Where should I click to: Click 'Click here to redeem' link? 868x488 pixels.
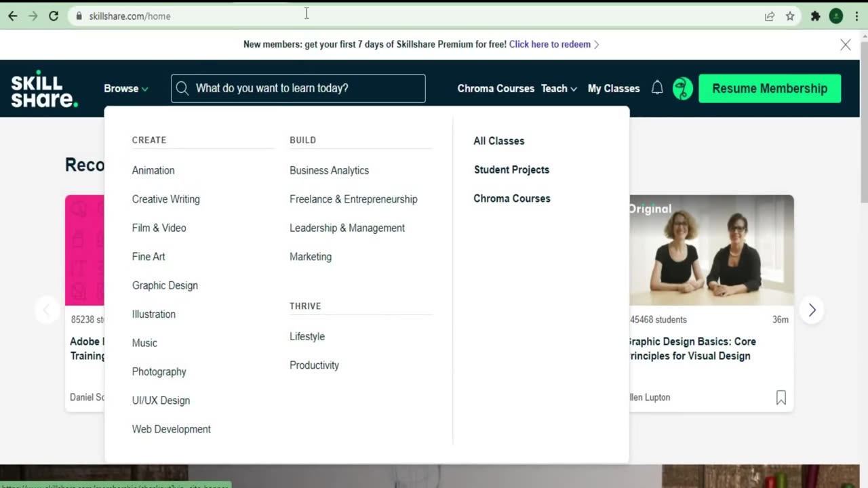(550, 44)
